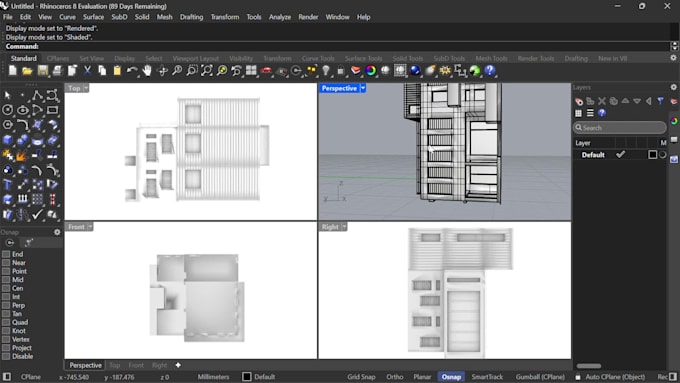Image resolution: width=680 pixels, height=383 pixels.
Task: Toggle Osnap button in status bar
Action: coord(451,377)
